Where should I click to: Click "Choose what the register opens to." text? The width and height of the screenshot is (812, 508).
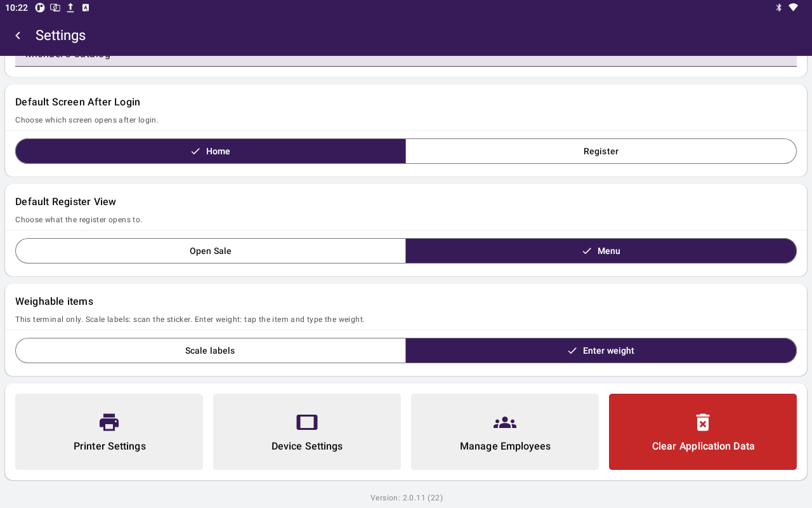coord(79,220)
